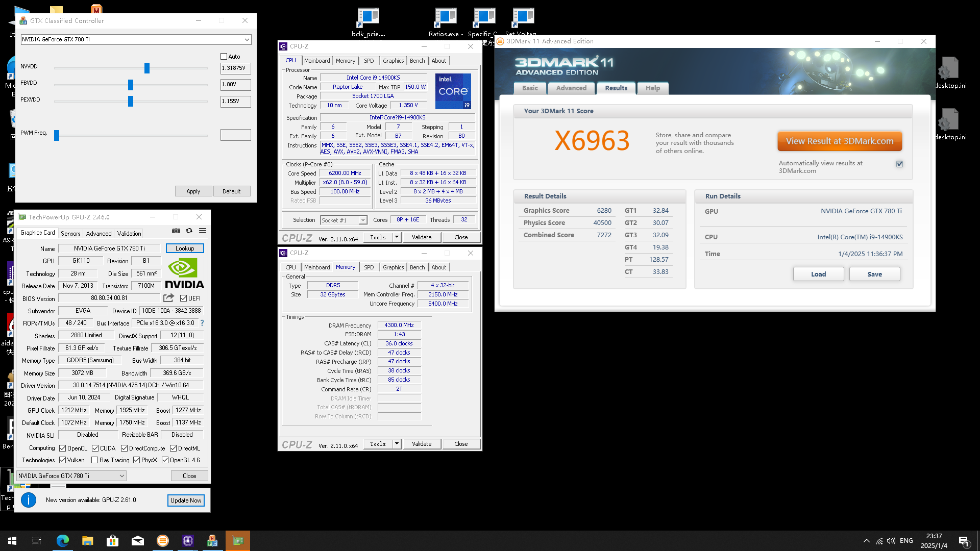The height and width of the screenshot is (551, 980).
Task: Open Task View on taskbar
Action: [x=37, y=541]
